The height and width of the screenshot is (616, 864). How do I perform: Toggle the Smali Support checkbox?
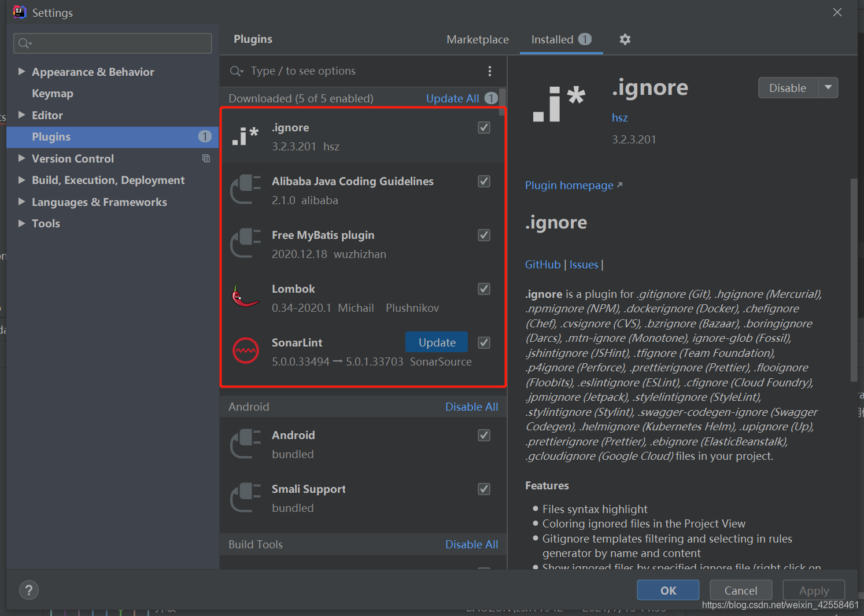tap(484, 489)
